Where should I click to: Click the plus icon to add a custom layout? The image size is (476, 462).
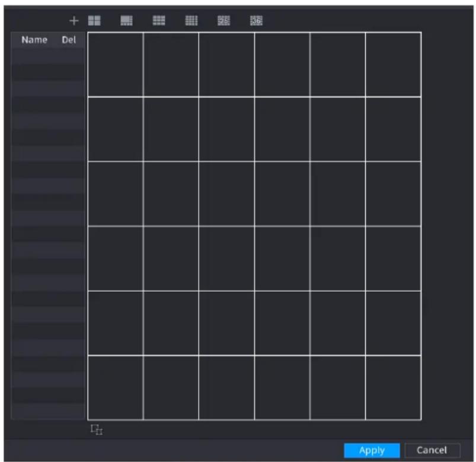[x=74, y=21]
